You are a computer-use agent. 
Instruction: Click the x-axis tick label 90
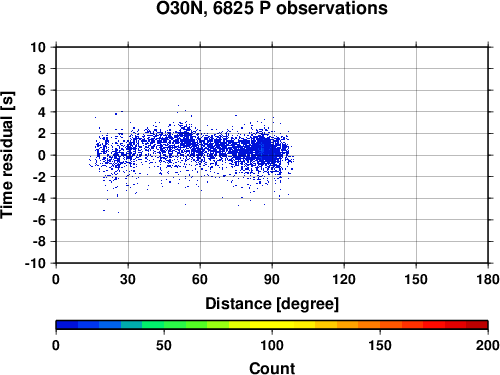point(272,279)
